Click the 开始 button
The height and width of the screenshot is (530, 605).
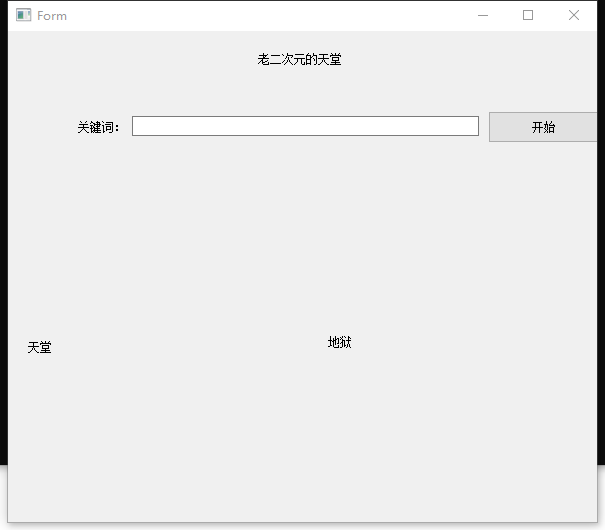point(542,127)
